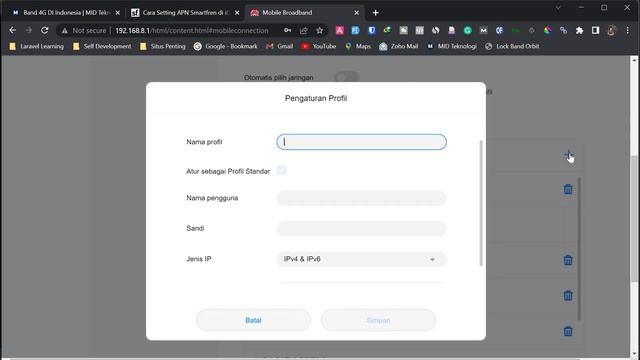Close the Cara Setting APN Smartfren tab
Screen dimensions: 640x360
tap(237, 13)
